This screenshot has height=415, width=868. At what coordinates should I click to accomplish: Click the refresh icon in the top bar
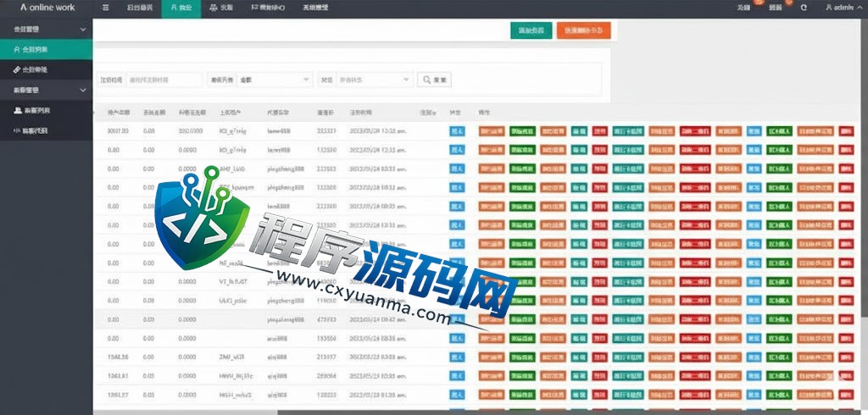(804, 8)
